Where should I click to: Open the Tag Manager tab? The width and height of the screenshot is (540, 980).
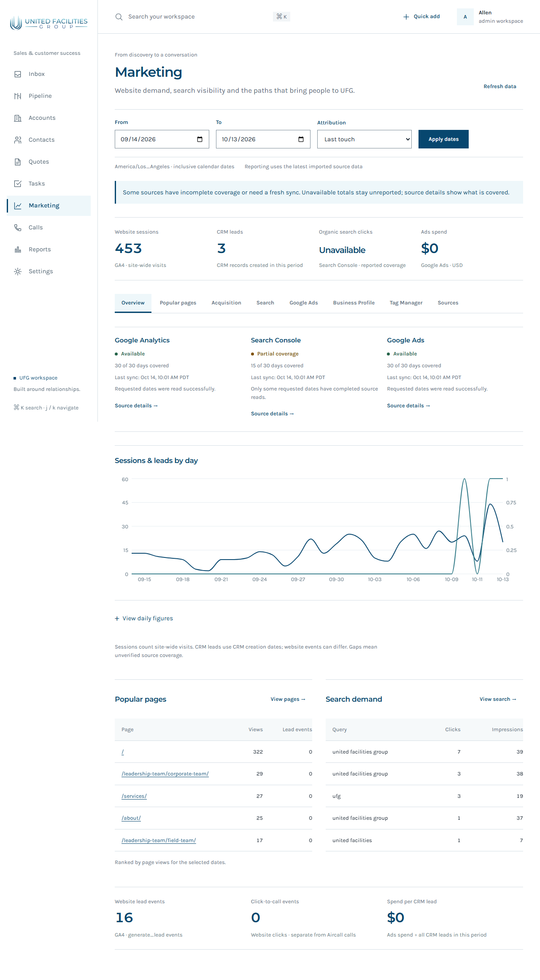pos(406,303)
